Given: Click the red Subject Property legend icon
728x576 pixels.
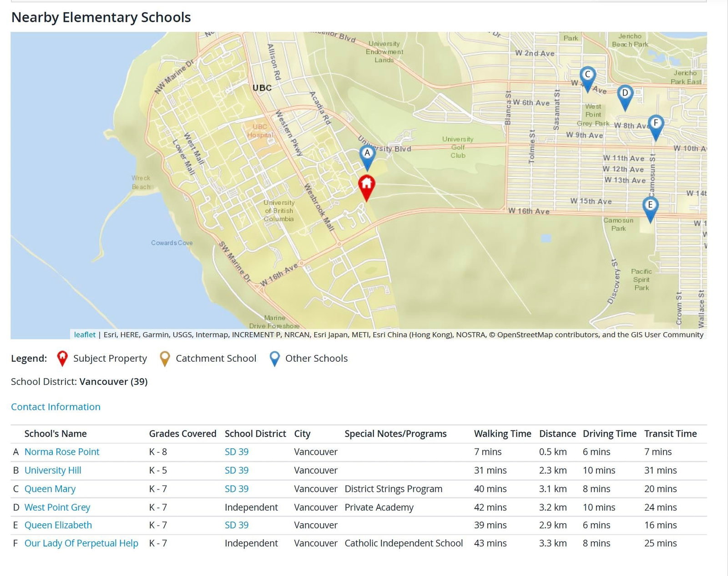Looking at the screenshot, I should (62, 359).
